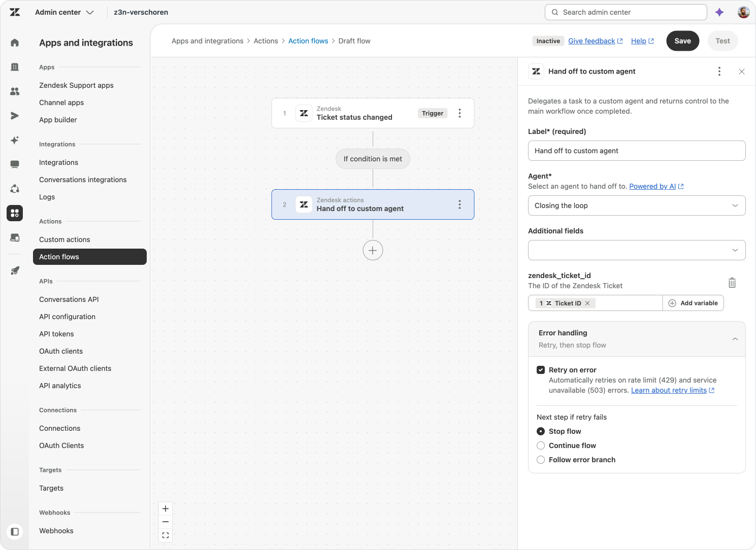756x550 pixels.
Task: Click the purple AI sparkle icon in the top bar
Action: (x=719, y=12)
